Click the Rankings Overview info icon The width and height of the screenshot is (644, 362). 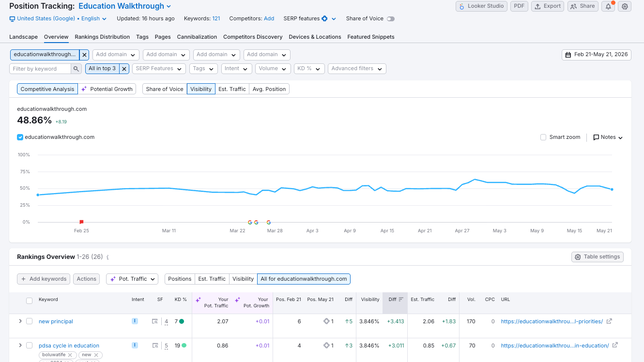pos(107,257)
